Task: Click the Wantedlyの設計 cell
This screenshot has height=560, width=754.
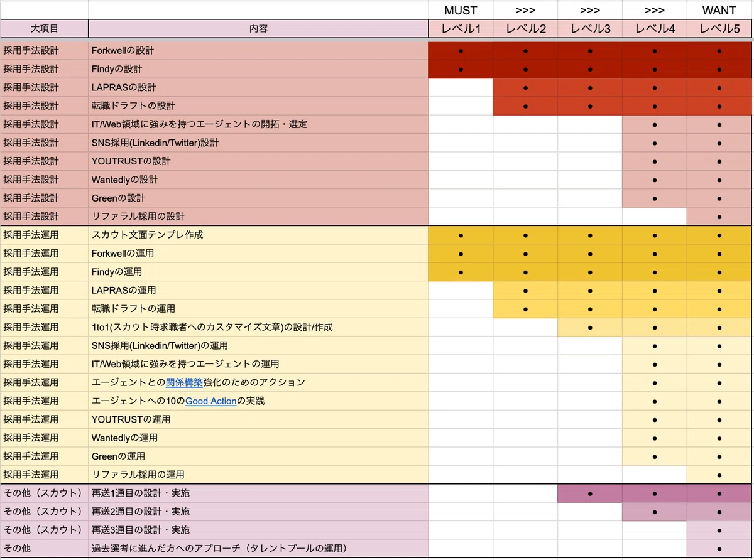Action: pyautogui.click(x=258, y=180)
